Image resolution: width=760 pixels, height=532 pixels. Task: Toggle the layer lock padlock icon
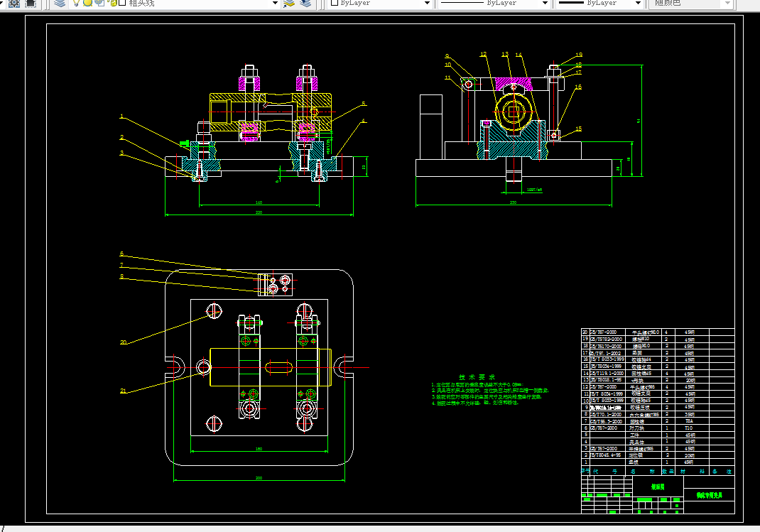[x=113, y=3]
